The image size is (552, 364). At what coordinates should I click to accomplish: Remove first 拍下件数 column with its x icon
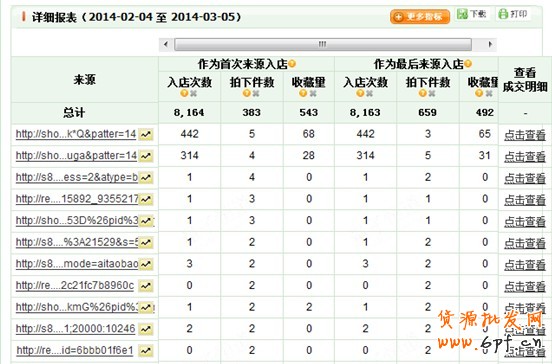256,93
